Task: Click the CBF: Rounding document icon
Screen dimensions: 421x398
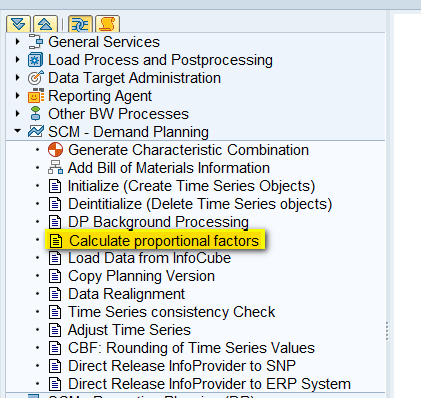Action: click(x=55, y=348)
